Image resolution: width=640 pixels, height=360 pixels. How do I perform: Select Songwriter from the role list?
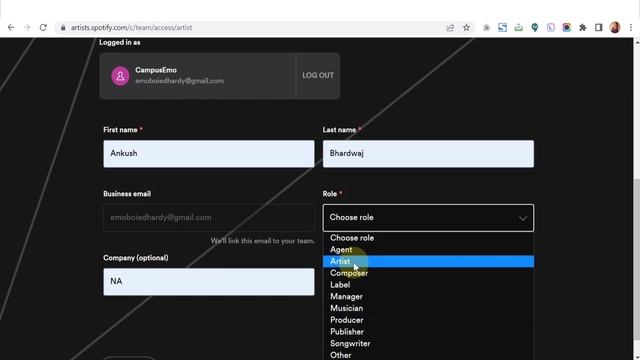click(x=428, y=344)
